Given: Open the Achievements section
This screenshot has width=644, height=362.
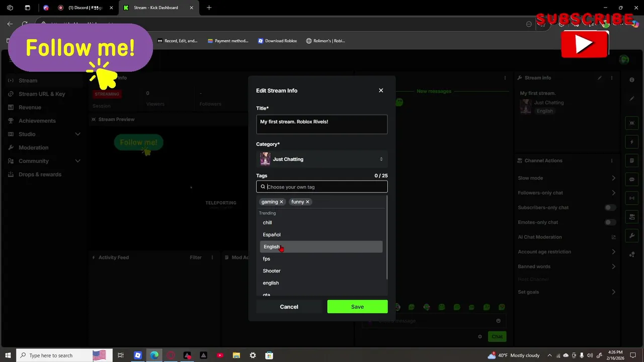Looking at the screenshot, I should (37, 121).
